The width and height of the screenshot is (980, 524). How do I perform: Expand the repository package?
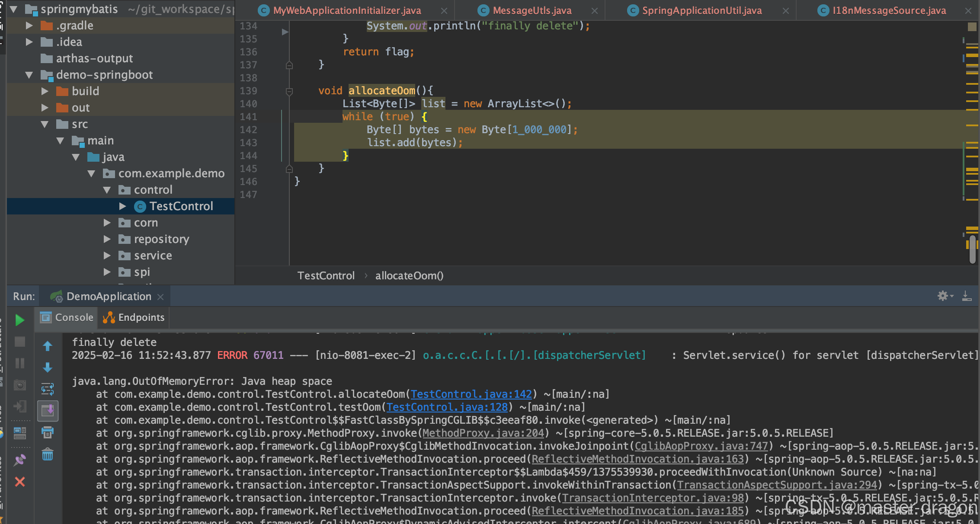click(107, 239)
